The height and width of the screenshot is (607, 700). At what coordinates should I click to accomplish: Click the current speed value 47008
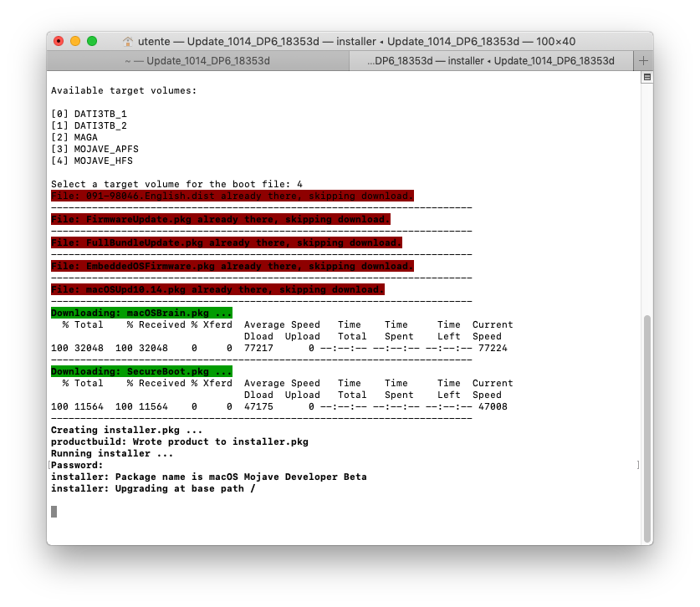tap(493, 406)
